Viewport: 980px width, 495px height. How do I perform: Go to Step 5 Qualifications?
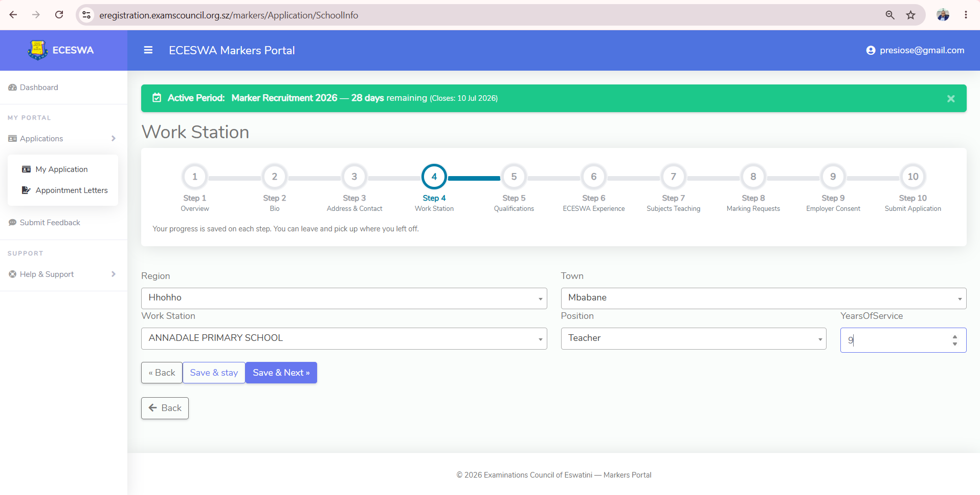514,188
